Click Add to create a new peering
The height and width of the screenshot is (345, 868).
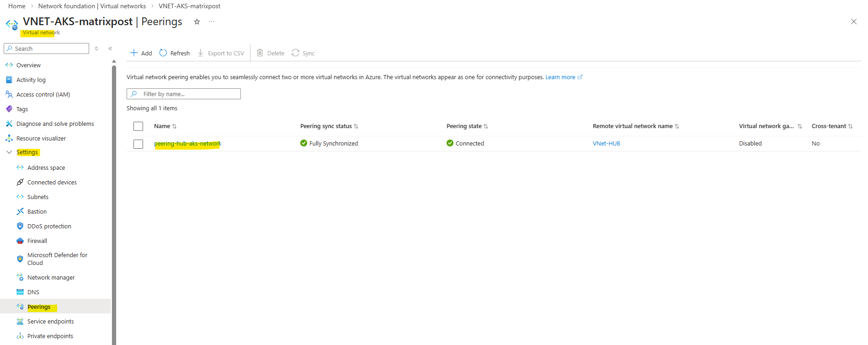click(141, 53)
